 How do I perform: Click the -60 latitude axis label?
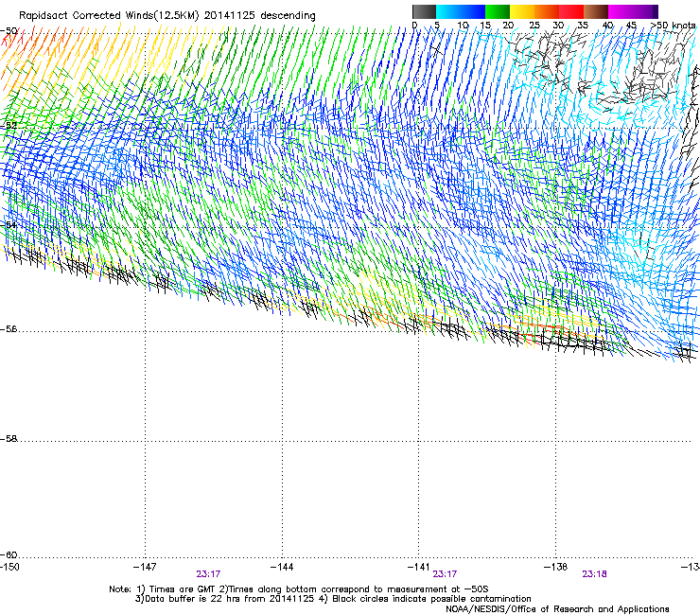point(9,555)
